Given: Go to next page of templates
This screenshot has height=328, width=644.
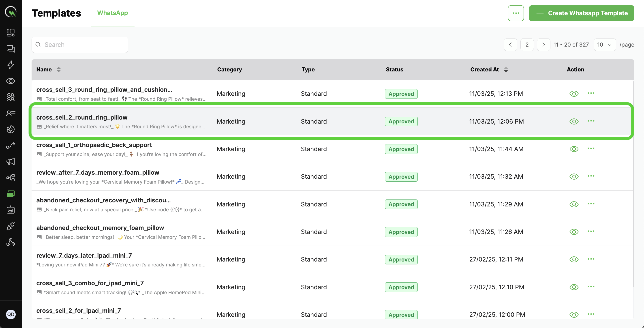Looking at the screenshot, I should click(x=543, y=45).
